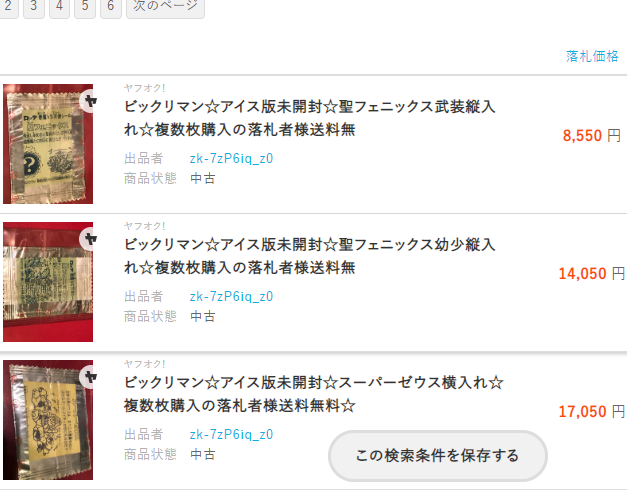Go to page 3
Image resolution: width=627 pixels, height=495 pixels.
click(34, 7)
